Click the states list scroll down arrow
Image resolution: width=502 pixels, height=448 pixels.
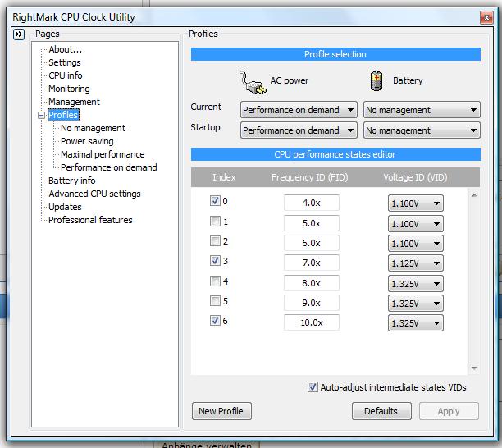point(474,368)
